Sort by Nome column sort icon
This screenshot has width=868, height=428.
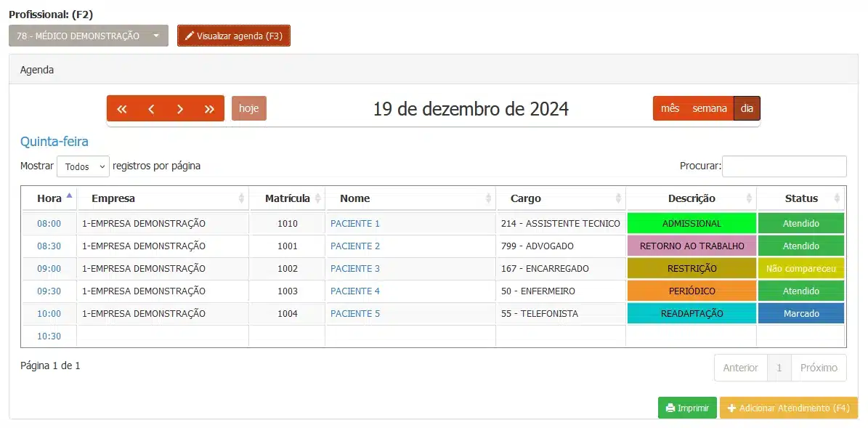tap(488, 198)
